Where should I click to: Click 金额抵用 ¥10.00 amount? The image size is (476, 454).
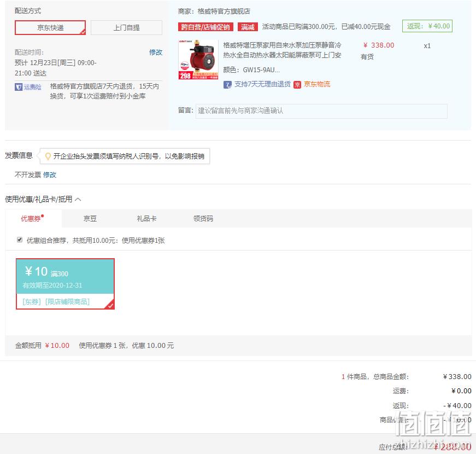(x=57, y=346)
